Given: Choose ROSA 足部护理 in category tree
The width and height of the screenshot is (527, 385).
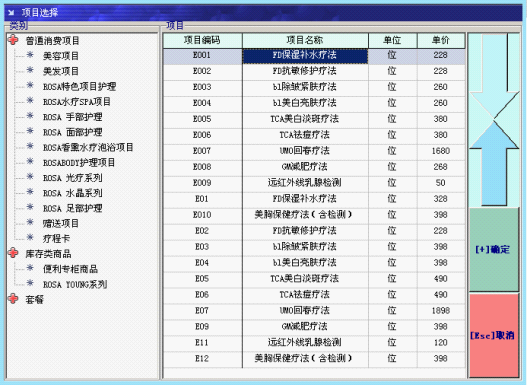Looking at the screenshot, I should pos(73,208).
